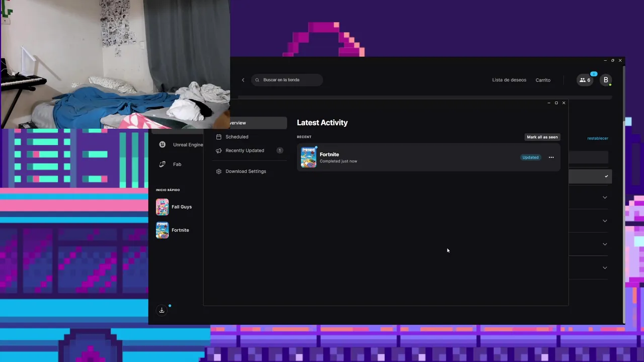Go back with the store back arrow

(243, 80)
